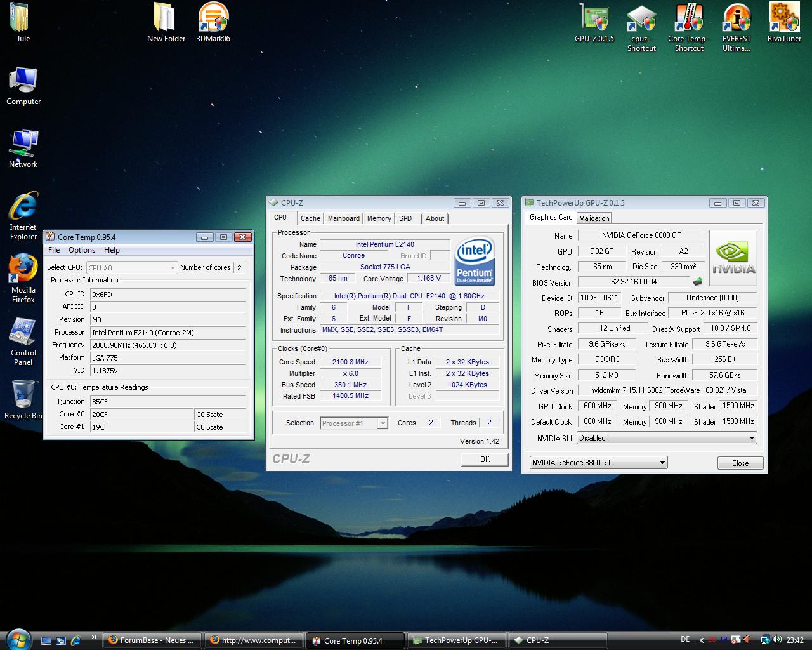Click Number of cores field in Core Temp
The height and width of the screenshot is (650, 812).
click(240, 268)
